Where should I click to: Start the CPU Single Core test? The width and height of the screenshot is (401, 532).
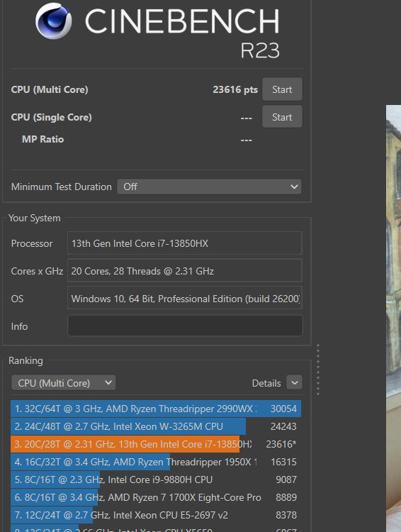tap(282, 117)
